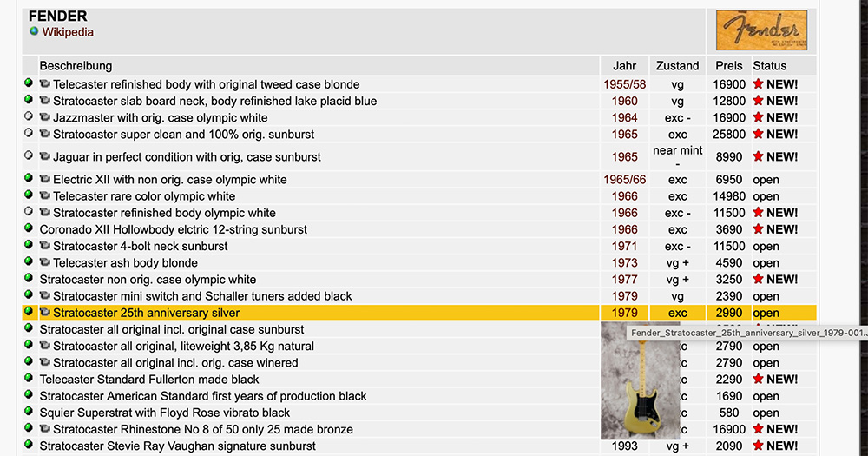The width and height of the screenshot is (868, 456).
Task: Click red star NEW! status for Jaguar row
Action: click(x=775, y=157)
